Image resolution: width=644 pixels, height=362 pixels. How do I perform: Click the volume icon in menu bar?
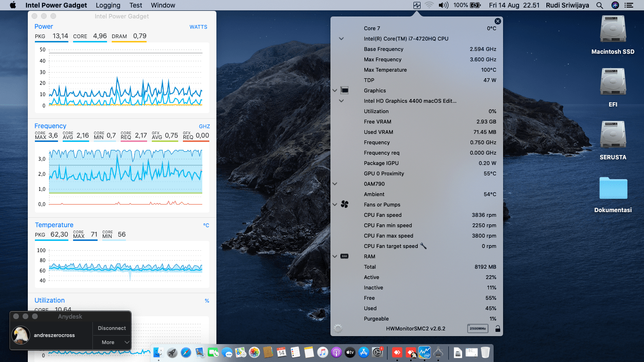tap(443, 5)
